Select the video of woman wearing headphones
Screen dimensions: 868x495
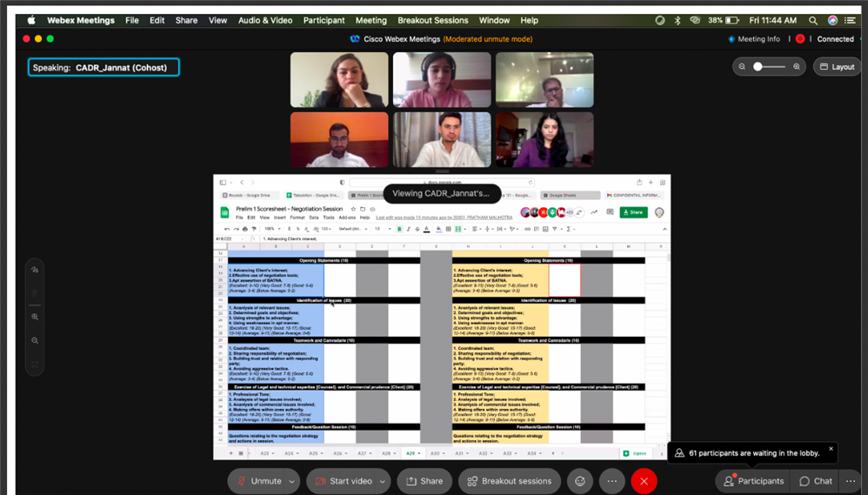pos(442,80)
